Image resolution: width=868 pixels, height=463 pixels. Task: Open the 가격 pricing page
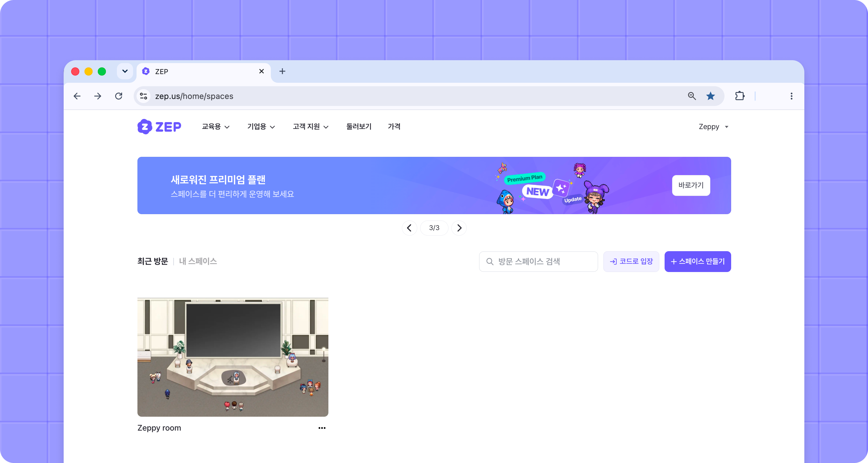(x=394, y=127)
